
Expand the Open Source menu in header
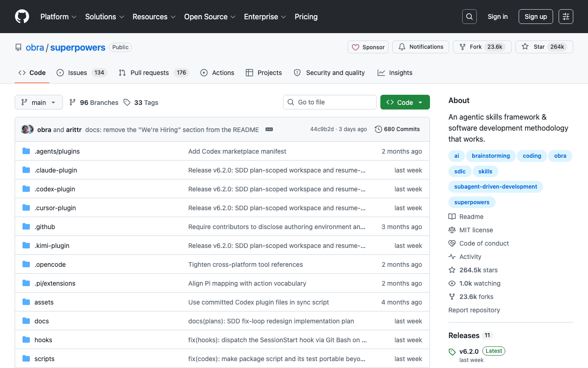point(210,17)
